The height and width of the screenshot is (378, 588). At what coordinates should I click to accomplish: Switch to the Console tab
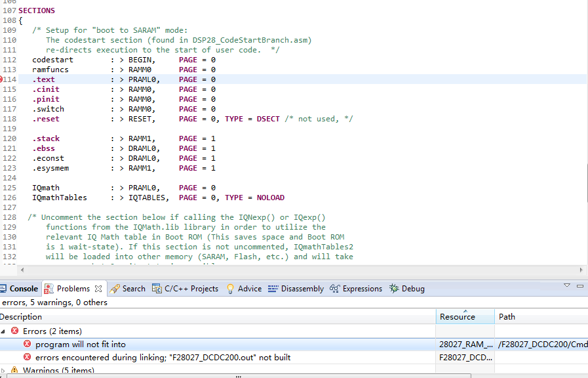click(x=24, y=289)
